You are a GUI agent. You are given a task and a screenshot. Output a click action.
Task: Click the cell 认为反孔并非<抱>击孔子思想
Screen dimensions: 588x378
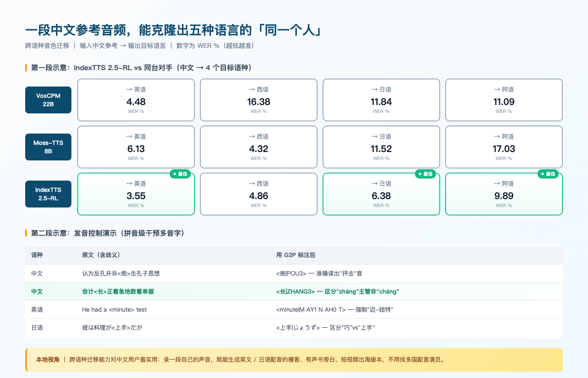121,273
